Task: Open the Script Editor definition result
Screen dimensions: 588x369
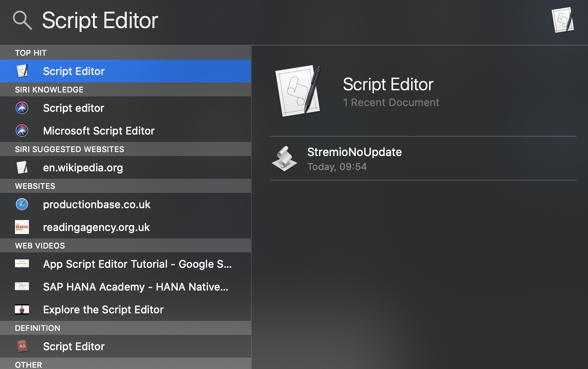Action: [125, 346]
